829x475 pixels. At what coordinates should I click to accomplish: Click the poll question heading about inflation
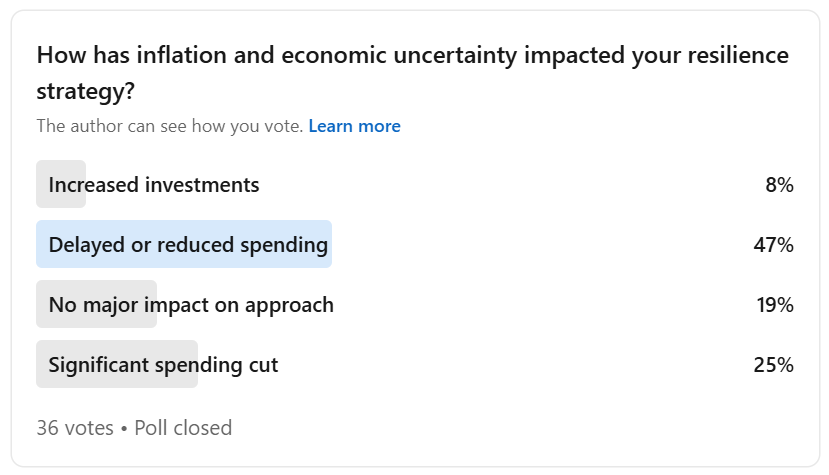(412, 55)
